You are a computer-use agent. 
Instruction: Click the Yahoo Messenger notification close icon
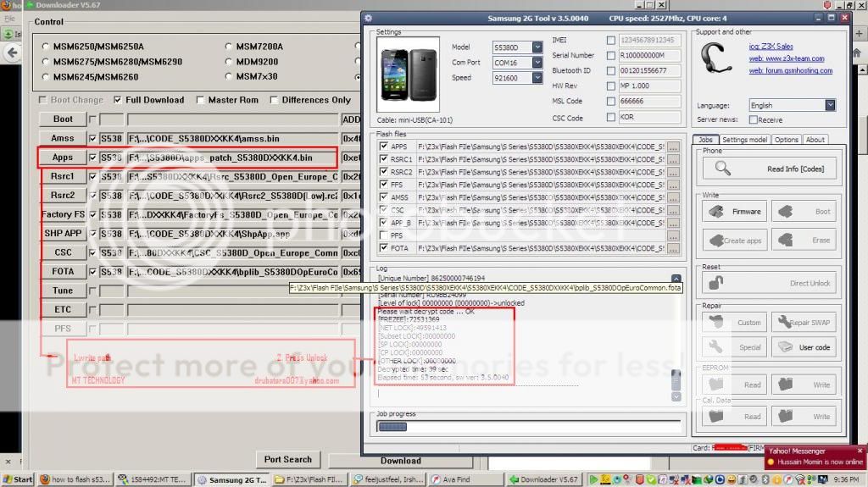860,451
